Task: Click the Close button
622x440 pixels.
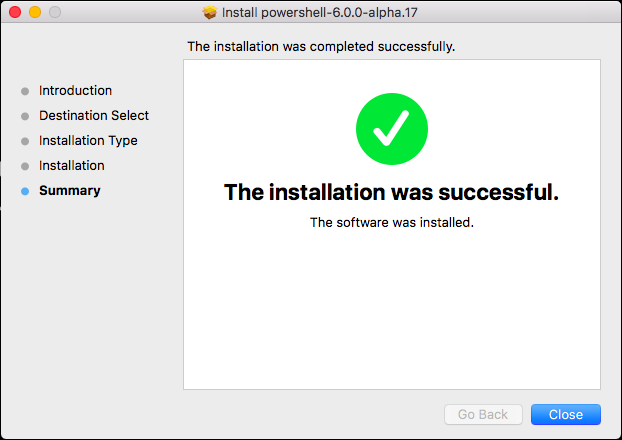Action: click(566, 414)
